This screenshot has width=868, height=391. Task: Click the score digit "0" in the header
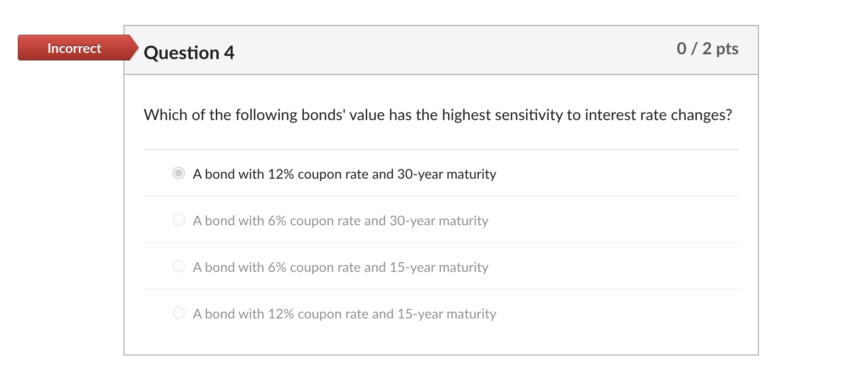[x=682, y=49]
